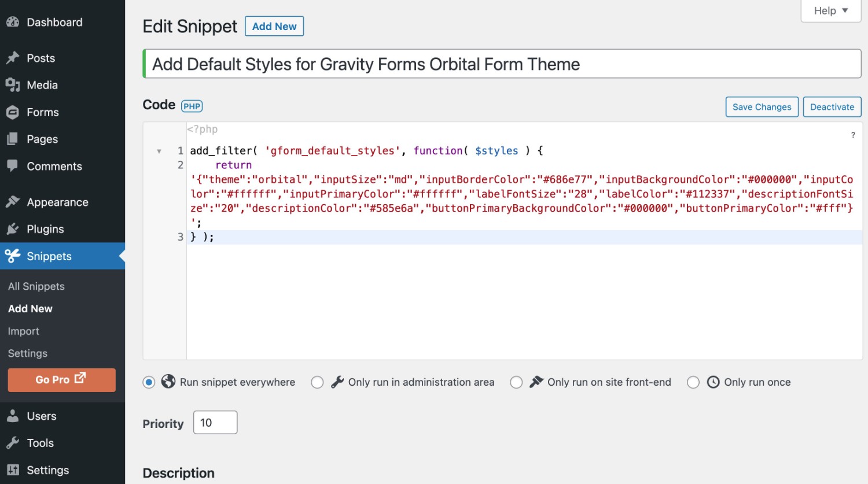
Task: Click the Snippets scissors icon
Action: tap(13, 256)
